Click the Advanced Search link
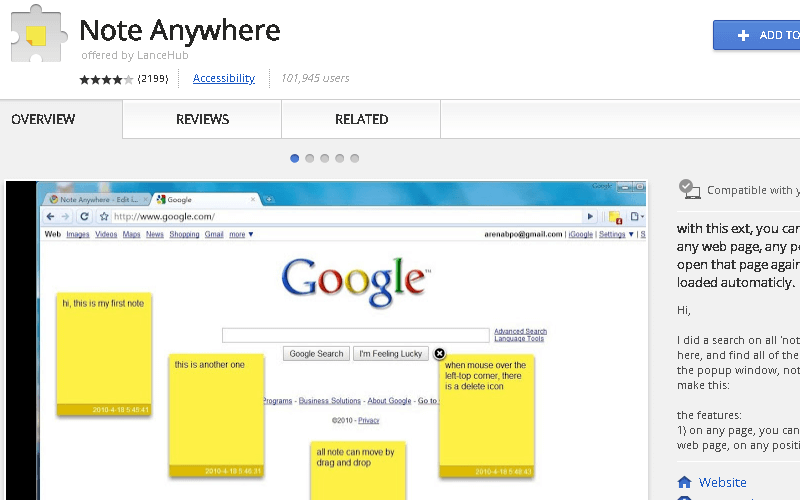This screenshot has height=500, width=800. (x=520, y=331)
